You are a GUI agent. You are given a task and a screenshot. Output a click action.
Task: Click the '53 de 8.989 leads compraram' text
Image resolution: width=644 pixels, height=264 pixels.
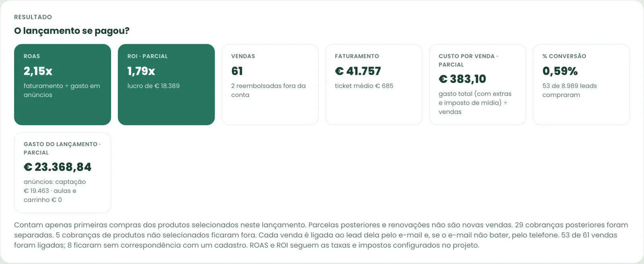570,90
